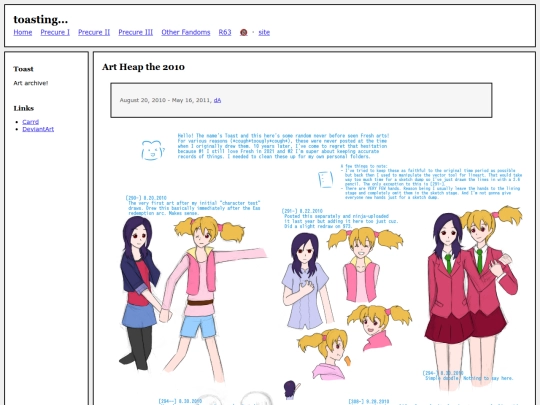Open the R63 page link
The image size is (540, 405).
(225, 32)
